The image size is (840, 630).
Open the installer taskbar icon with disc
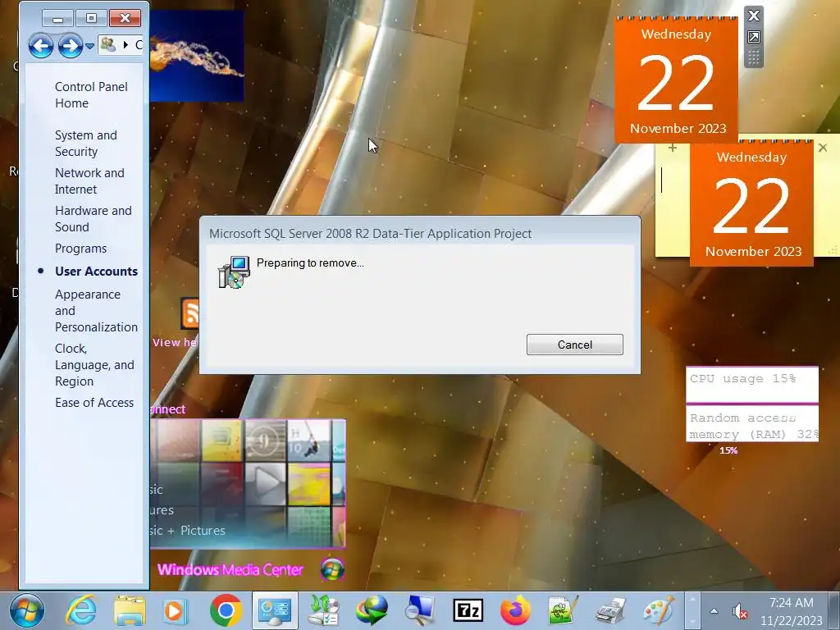pyautogui.click(x=323, y=610)
